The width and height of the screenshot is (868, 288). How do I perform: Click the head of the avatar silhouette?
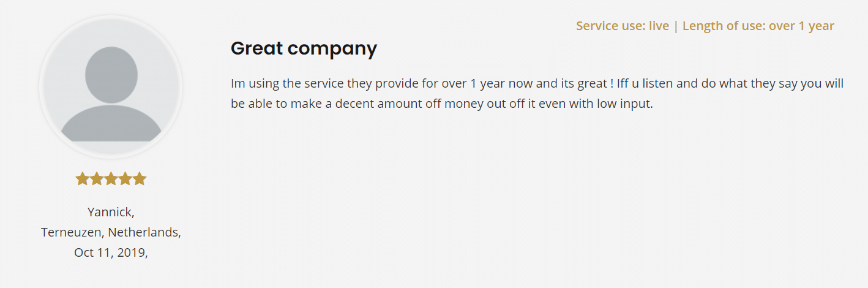click(x=111, y=75)
